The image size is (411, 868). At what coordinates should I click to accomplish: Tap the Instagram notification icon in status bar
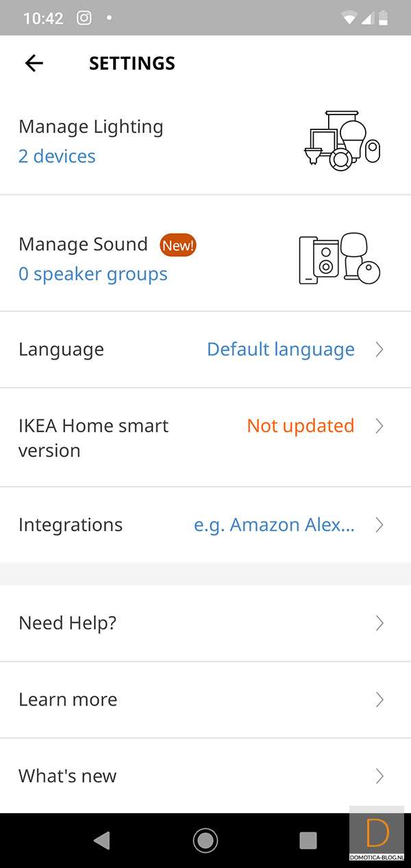tap(84, 18)
